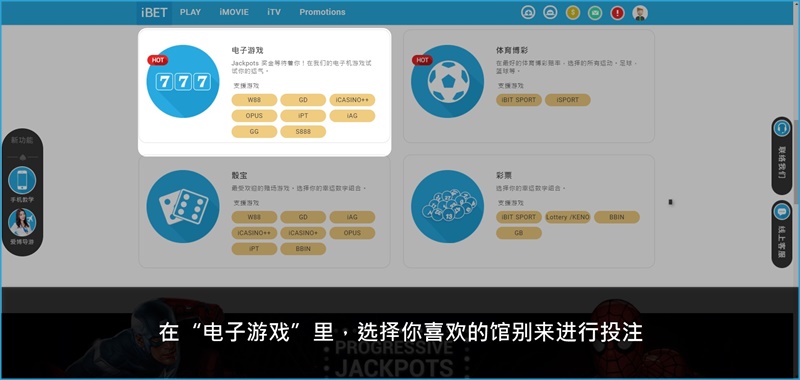Open the green mail envelope icon

click(595, 13)
